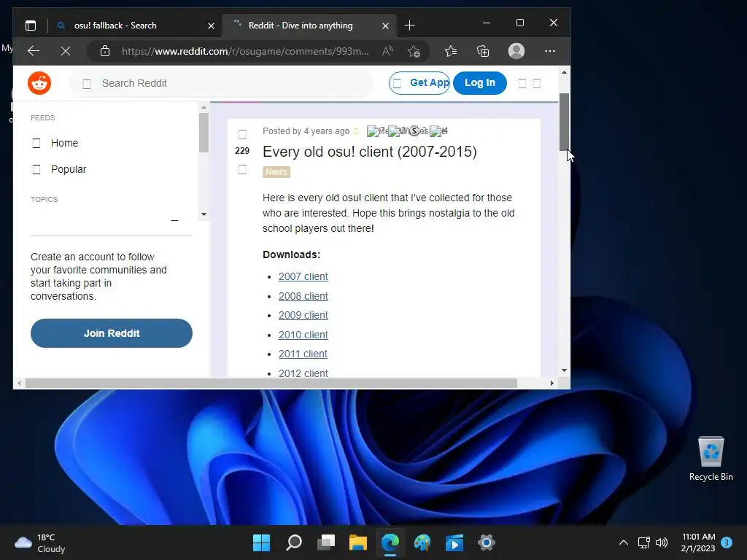747x560 pixels.
Task: View site information via the lock icon
Action: [x=105, y=51]
